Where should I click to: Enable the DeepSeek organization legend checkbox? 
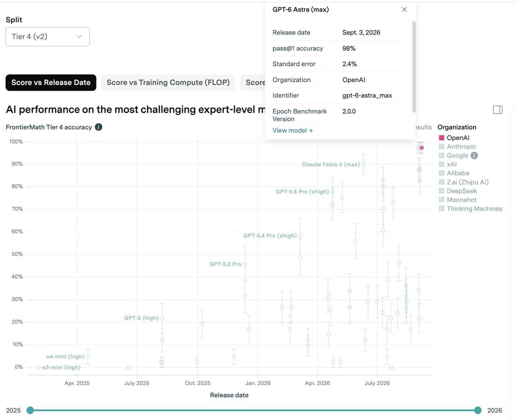pos(441,191)
